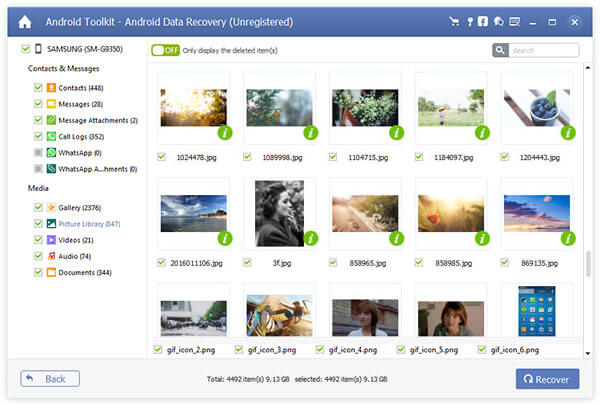This screenshot has width=600, height=406.
Task: Select Documents (344) in Media list
Action: tap(85, 272)
